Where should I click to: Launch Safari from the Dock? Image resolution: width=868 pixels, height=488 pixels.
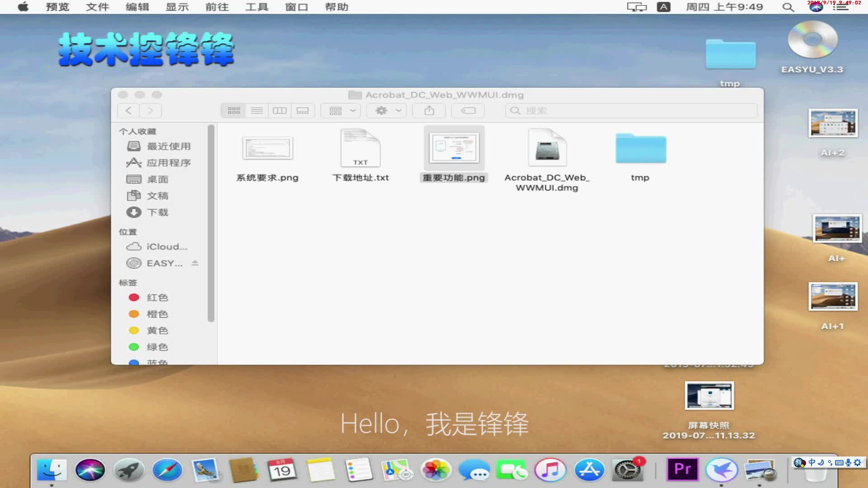click(168, 469)
